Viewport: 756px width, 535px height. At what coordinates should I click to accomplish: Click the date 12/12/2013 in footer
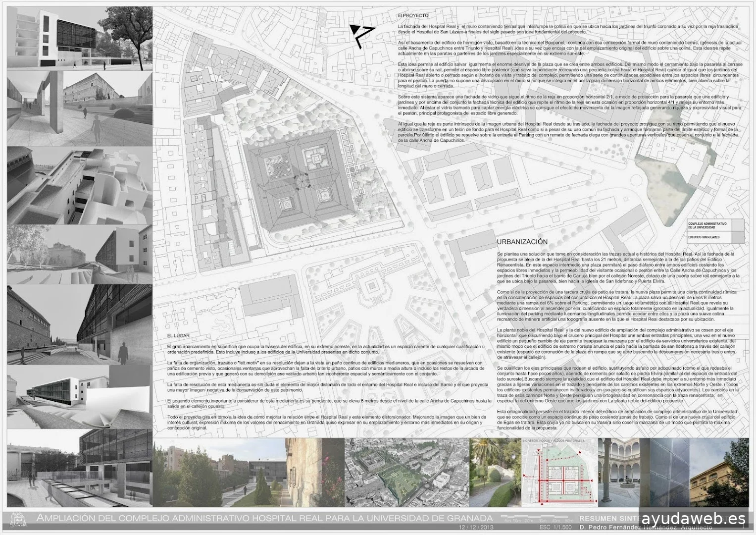point(477,527)
